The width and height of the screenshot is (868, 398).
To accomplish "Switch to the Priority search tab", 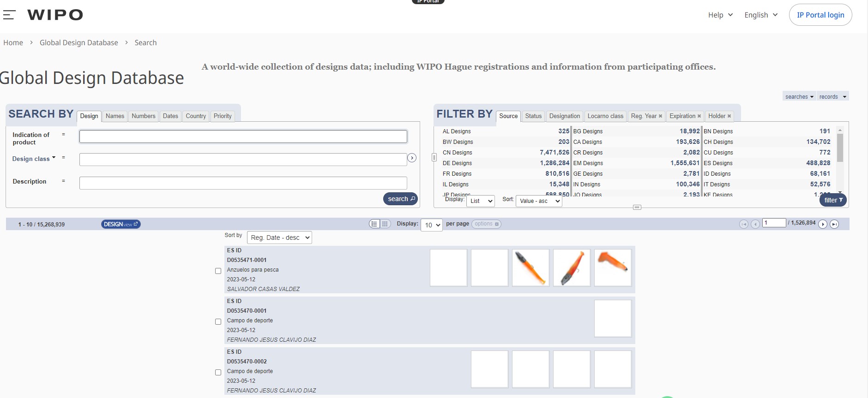I will (x=223, y=116).
